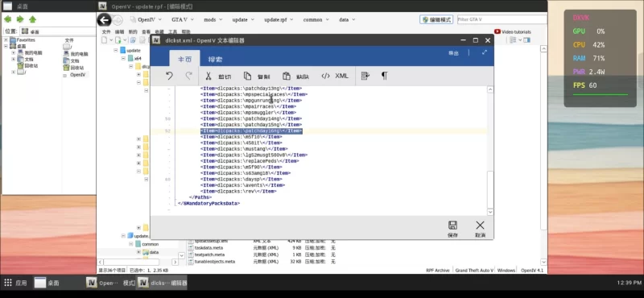Viewport: 644px width, 298px height.
Task: Open common breadcrumb dropdown
Action: pos(328,19)
